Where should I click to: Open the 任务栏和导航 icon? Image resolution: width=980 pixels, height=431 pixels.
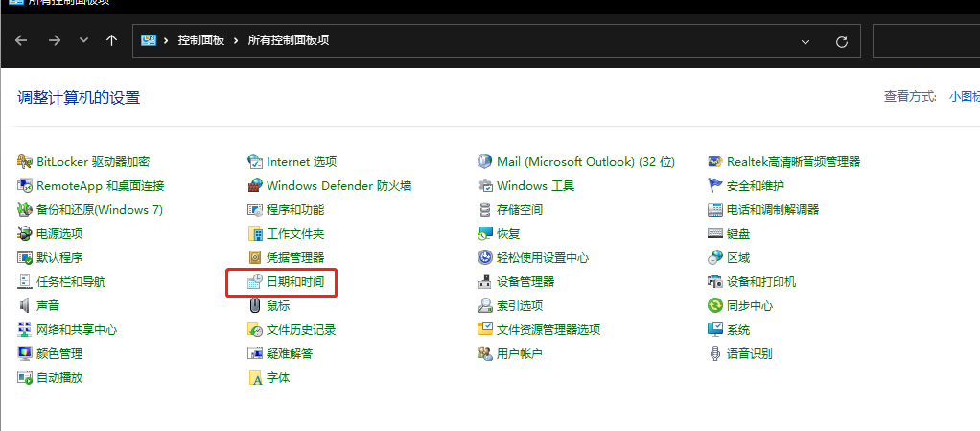24,281
